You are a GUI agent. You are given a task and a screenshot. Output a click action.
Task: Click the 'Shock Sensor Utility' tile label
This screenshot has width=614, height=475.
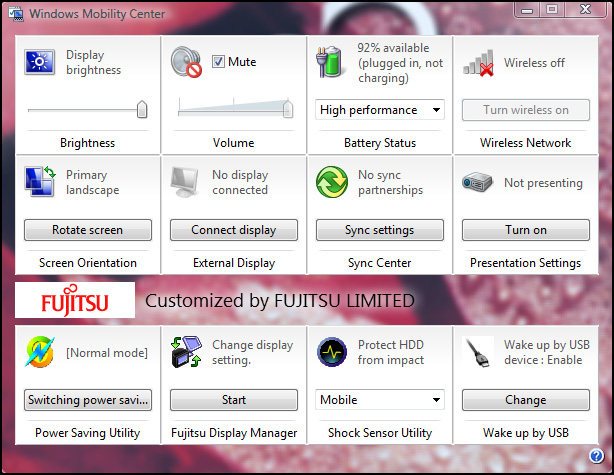(x=380, y=433)
